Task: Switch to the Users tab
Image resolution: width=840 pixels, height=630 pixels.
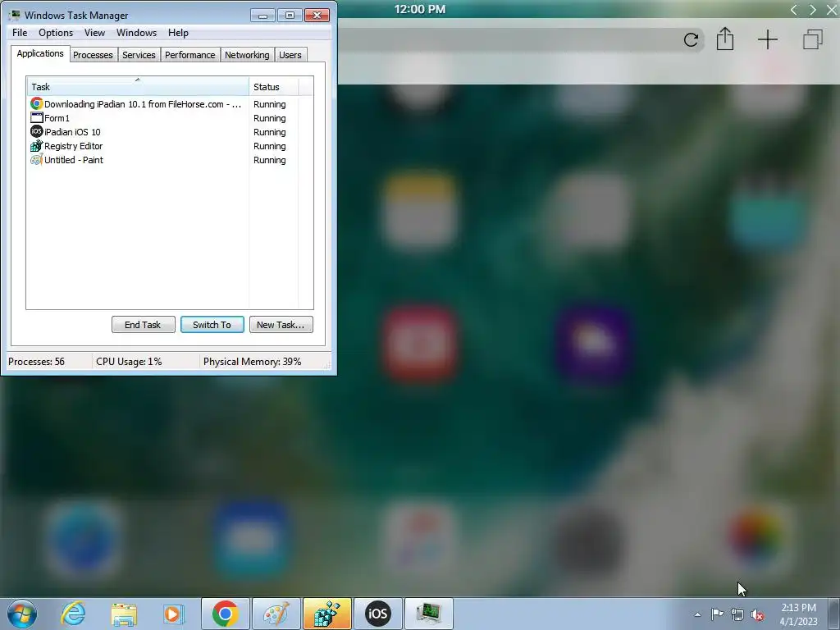Action: [x=290, y=55]
